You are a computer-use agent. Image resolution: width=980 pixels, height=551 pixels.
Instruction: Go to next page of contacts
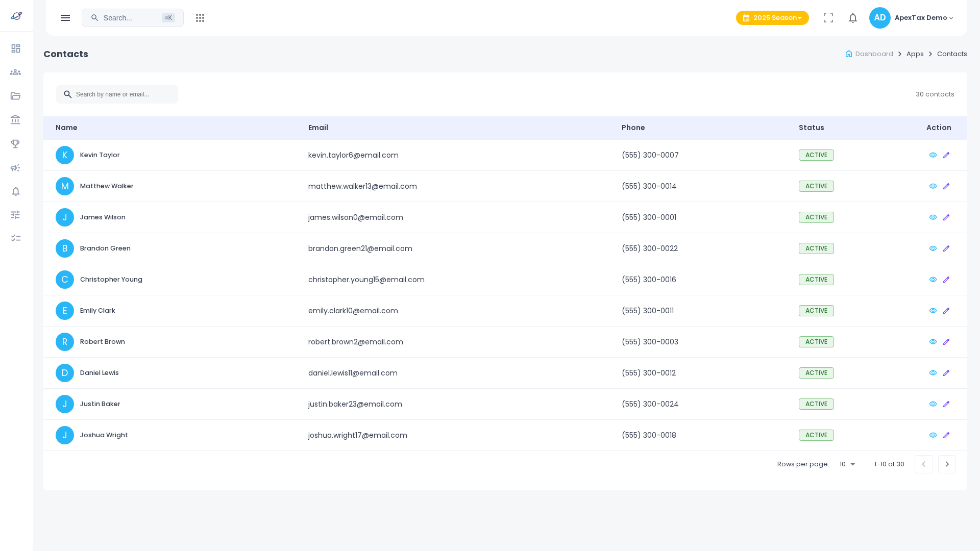[x=947, y=464]
